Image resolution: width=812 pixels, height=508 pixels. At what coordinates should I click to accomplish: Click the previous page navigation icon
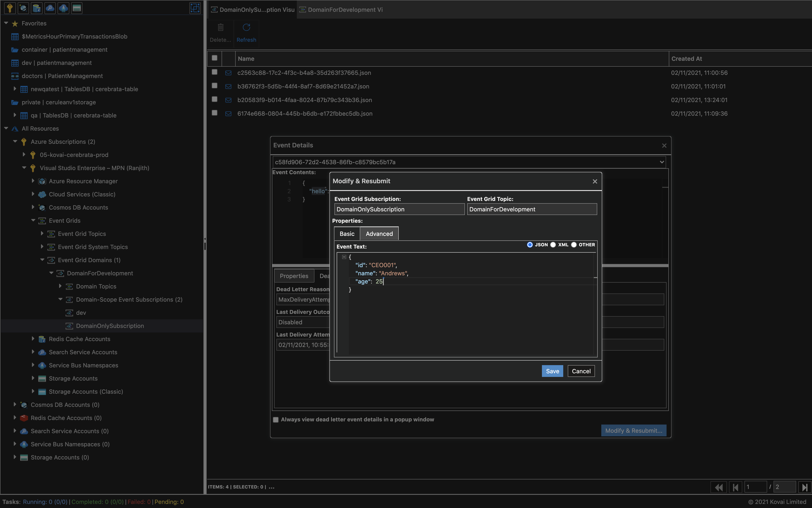tap(735, 487)
